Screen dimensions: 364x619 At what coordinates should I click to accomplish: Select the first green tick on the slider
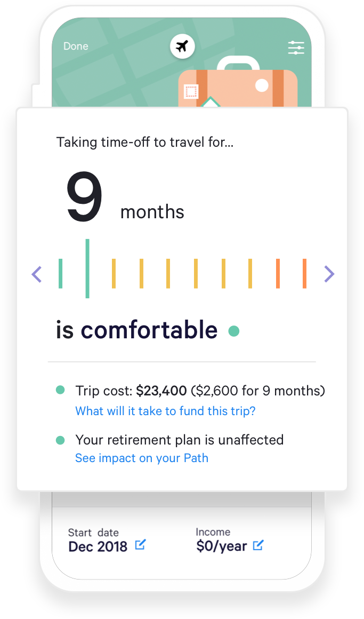(60, 274)
